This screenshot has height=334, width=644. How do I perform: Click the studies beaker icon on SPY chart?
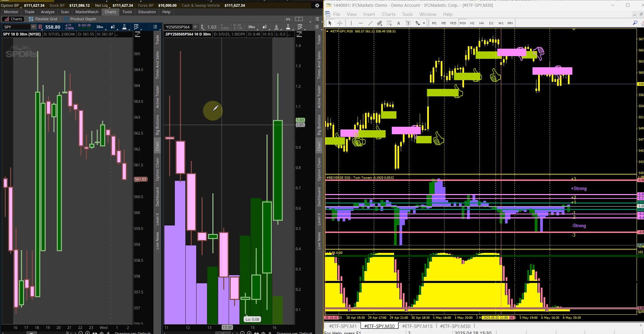point(124,27)
